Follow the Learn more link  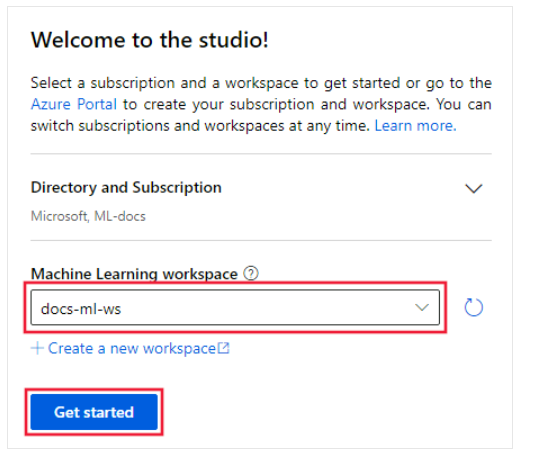415,126
